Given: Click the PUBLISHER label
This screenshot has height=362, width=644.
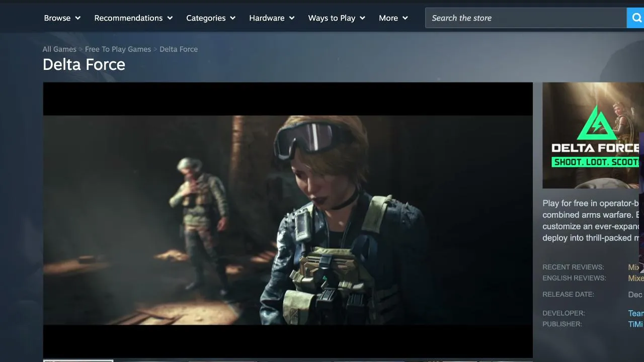Looking at the screenshot, I should (x=562, y=324).
